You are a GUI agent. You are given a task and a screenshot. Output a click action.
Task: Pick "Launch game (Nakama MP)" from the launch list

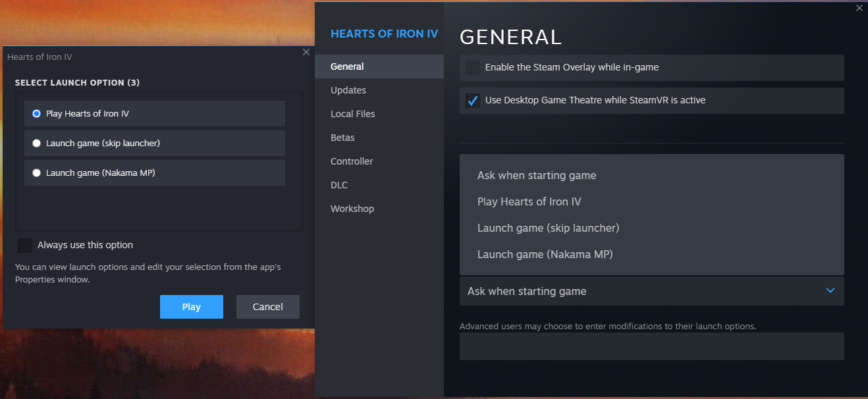coord(547,254)
